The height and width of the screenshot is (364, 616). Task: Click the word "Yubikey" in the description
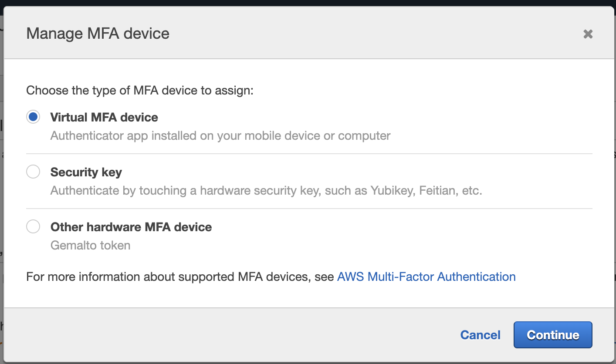point(392,191)
